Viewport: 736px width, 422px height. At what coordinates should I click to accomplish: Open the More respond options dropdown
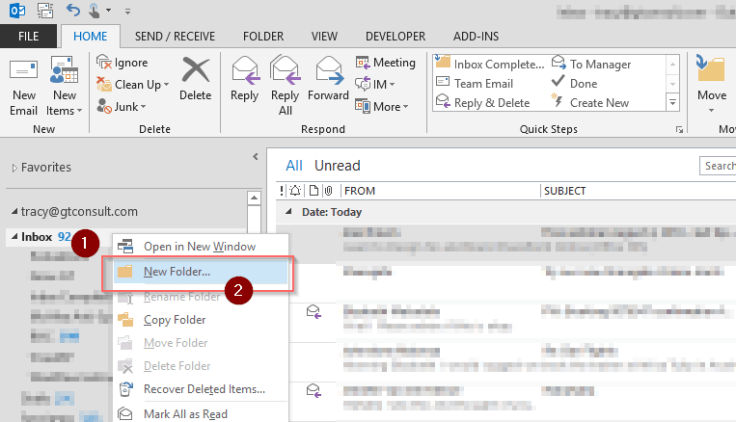point(382,107)
